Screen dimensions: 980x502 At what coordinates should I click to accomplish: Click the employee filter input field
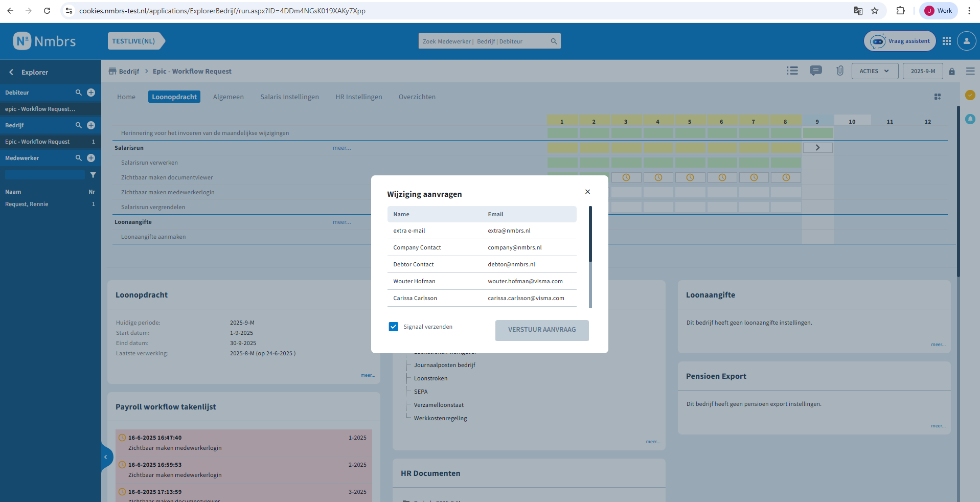45,175
